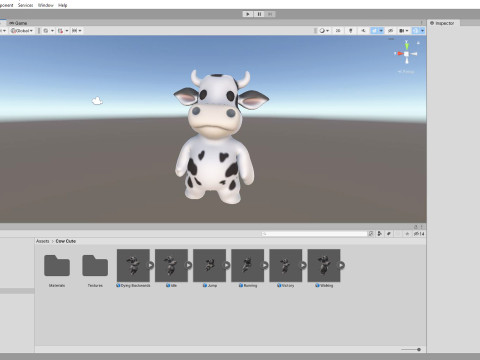480x360 pixels.
Task: Open the scene camera settings dropdown
Action: pos(404,31)
